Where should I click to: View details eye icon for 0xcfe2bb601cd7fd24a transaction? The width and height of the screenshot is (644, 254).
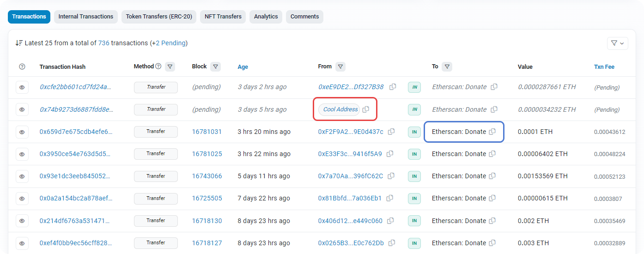click(x=22, y=87)
